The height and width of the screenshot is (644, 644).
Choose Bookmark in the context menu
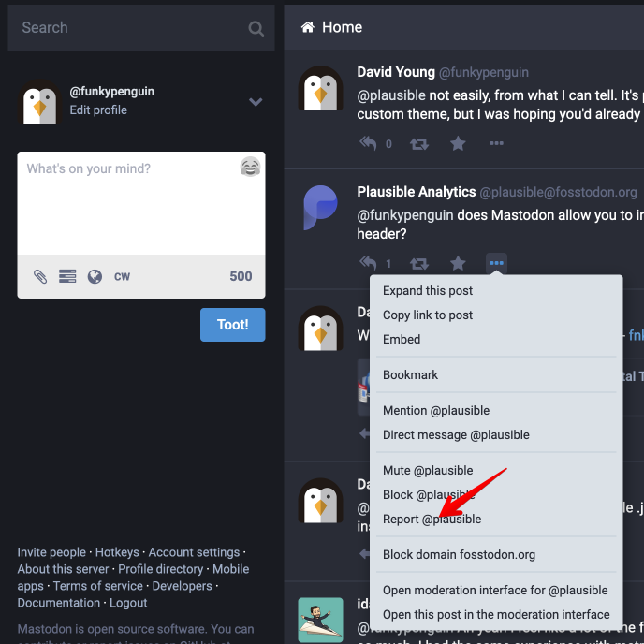(410, 374)
